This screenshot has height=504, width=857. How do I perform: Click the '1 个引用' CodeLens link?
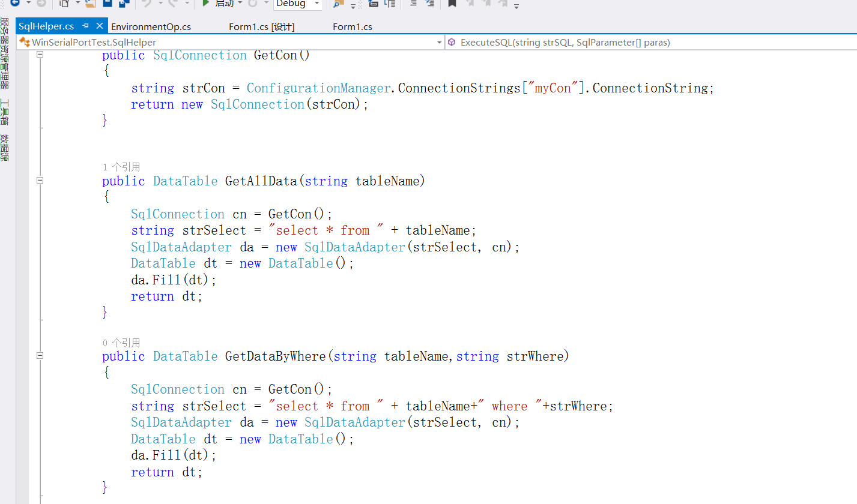point(121,167)
